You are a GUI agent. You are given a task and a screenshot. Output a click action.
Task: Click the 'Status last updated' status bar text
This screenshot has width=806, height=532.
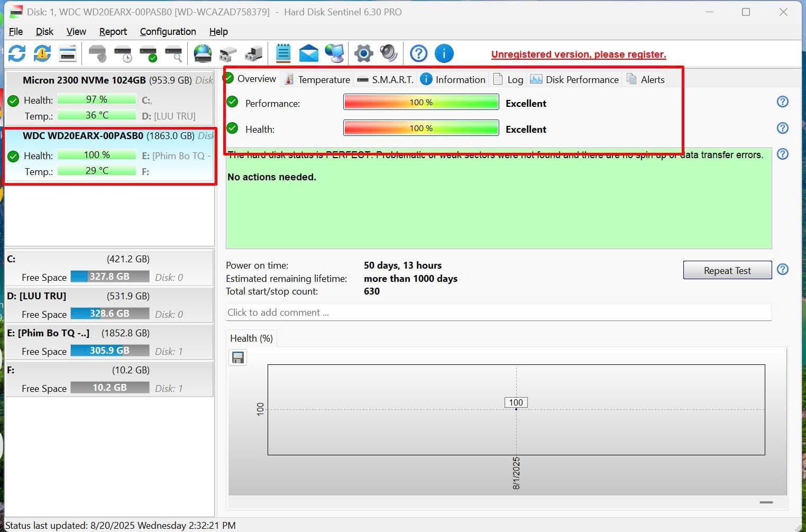point(121,526)
